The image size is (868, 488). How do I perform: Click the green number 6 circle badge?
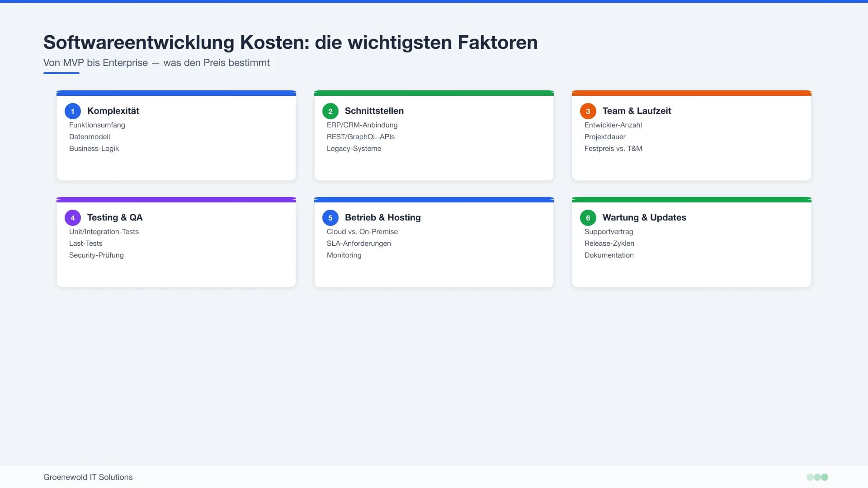point(588,218)
